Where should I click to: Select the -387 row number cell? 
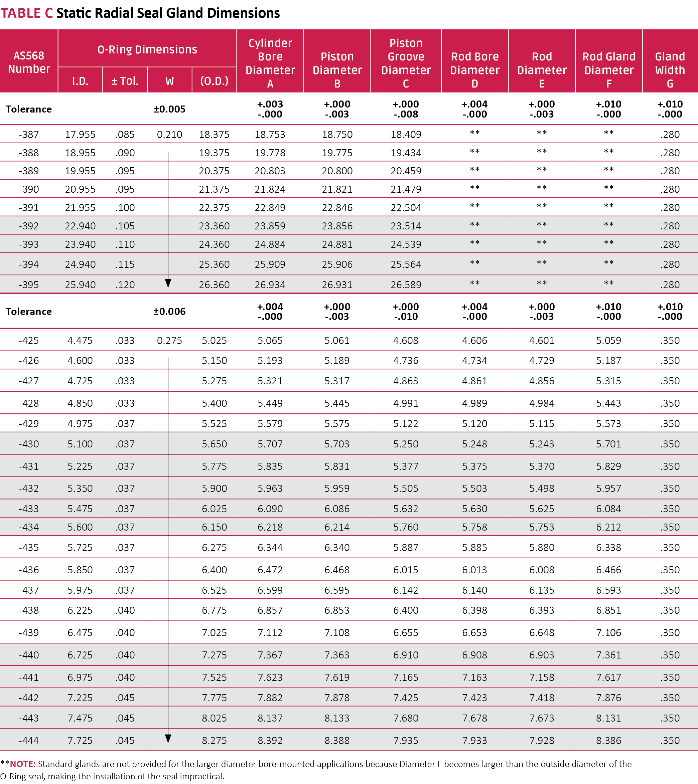point(29,135)
